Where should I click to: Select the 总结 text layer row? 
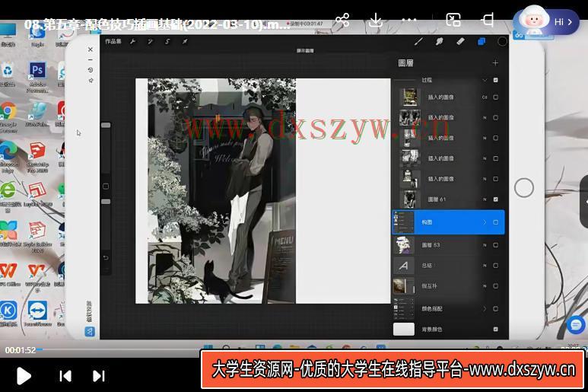448,265
